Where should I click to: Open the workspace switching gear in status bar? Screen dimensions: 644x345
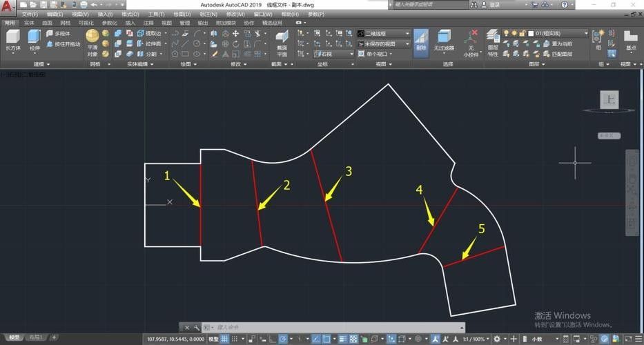click(x=498, y=339)
